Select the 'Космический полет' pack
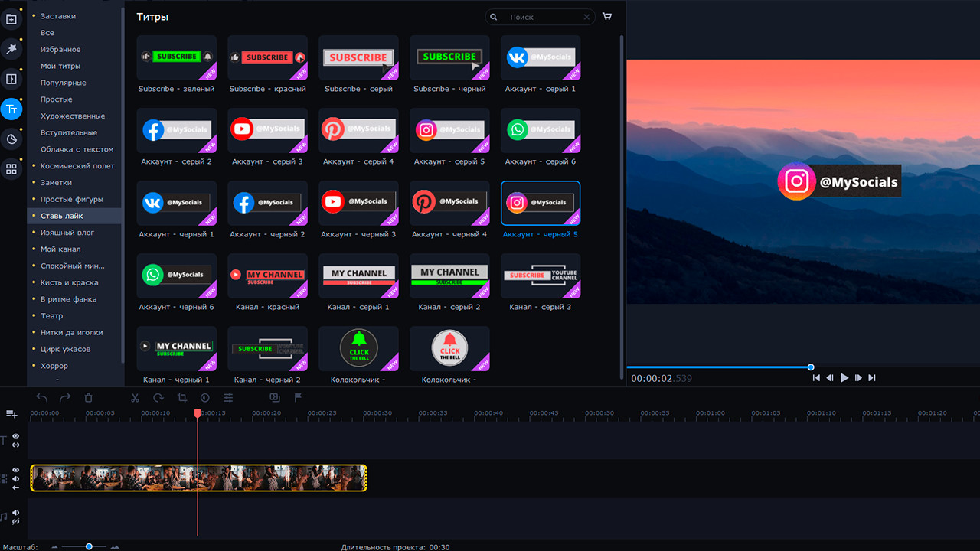The width and height of the screenshot is (980, 551). pos(77,166)
